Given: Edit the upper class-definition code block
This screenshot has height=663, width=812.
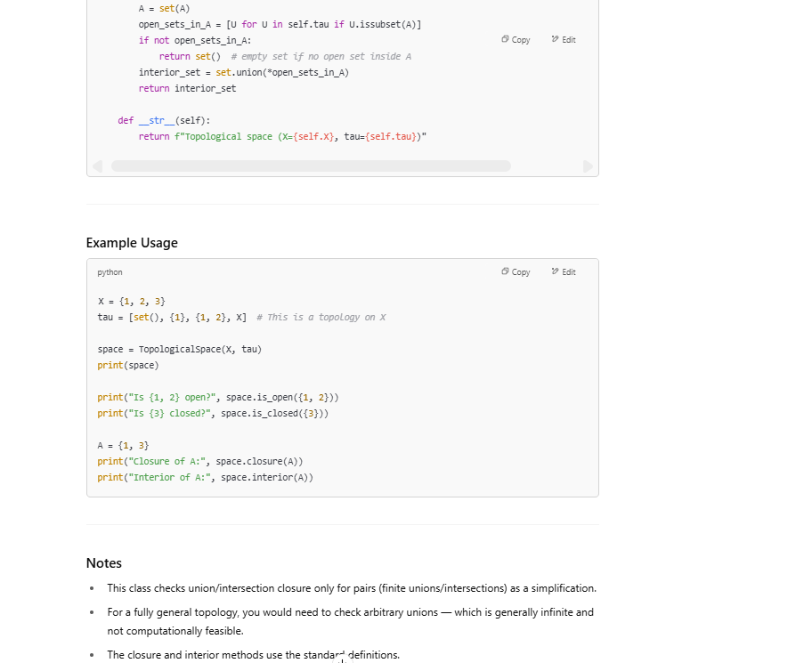Looking at the screenshot, I should 564,40.
